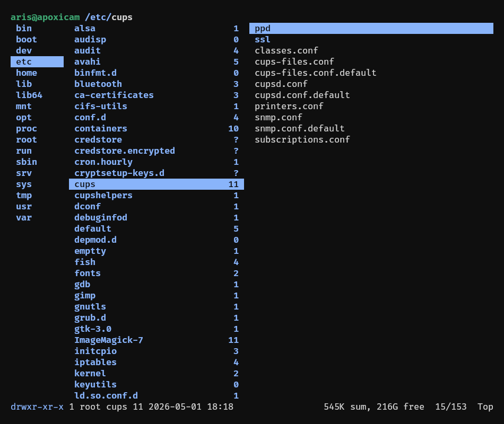Open cups-files.conf.default file
The image size is (504, 424).
pos(315,73)
